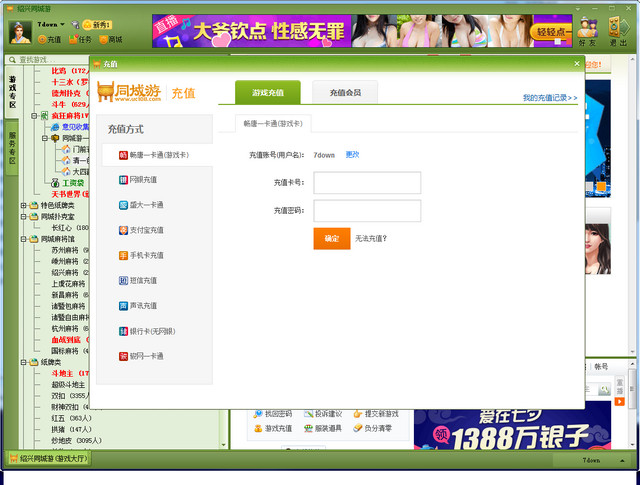This screenshot has width=640, height=485.
Task: Open 充值 coin icon in header
Action: (x=49, y=40)
